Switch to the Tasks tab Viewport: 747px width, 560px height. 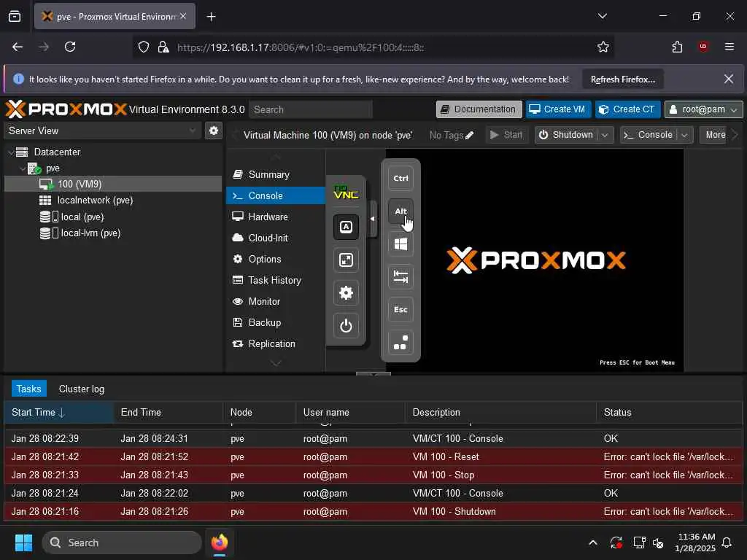point(28,389)
